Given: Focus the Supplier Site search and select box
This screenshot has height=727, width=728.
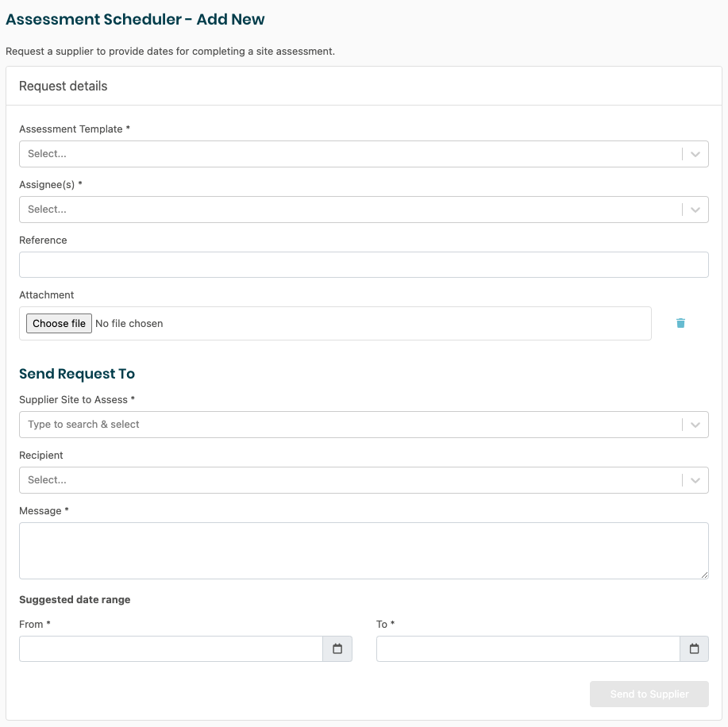Looking at the screenshot, I should coord(349,425).
